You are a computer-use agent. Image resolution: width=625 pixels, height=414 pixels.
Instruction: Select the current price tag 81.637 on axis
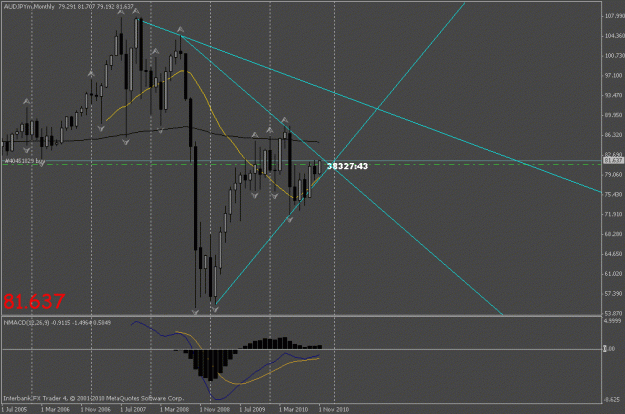613,160
